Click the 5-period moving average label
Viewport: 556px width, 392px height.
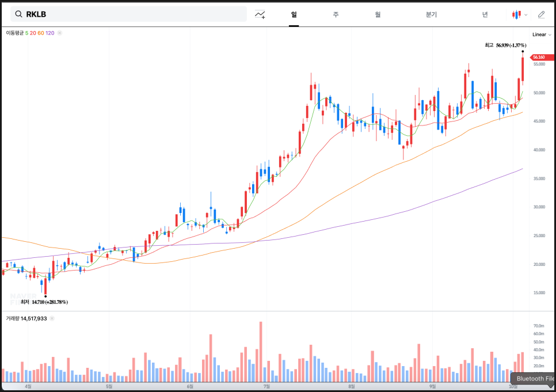point(26,33)
